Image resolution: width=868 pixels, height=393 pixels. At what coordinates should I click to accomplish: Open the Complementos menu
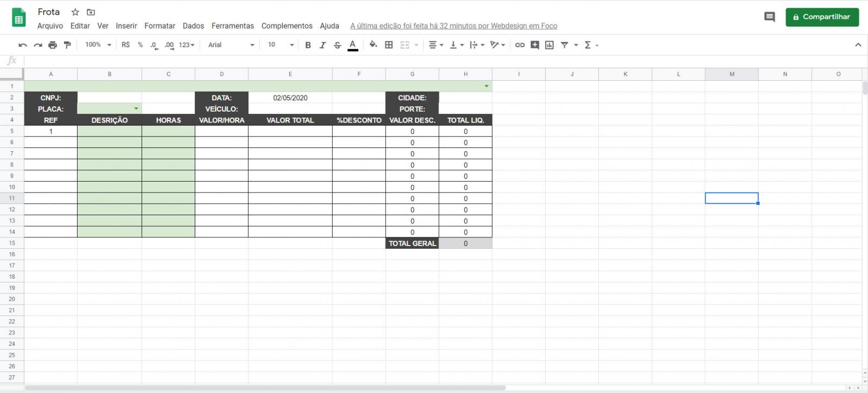pos(287,26)
